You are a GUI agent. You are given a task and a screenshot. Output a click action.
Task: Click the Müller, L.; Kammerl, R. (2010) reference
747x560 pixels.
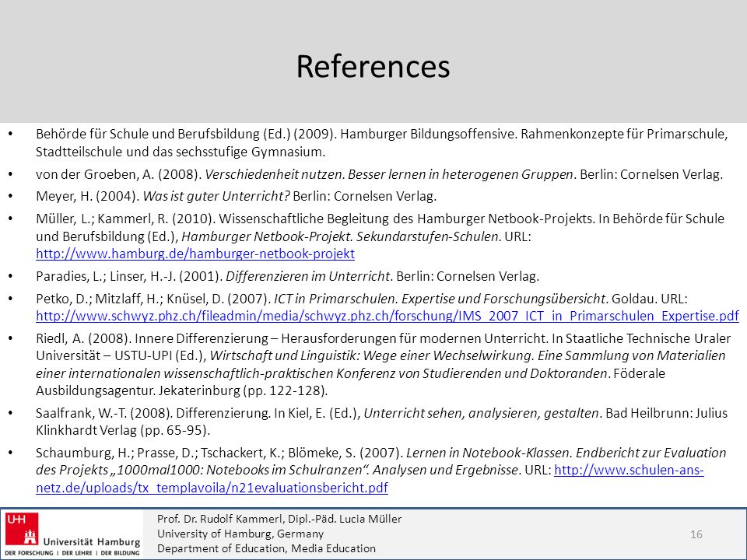coord(381,236)
